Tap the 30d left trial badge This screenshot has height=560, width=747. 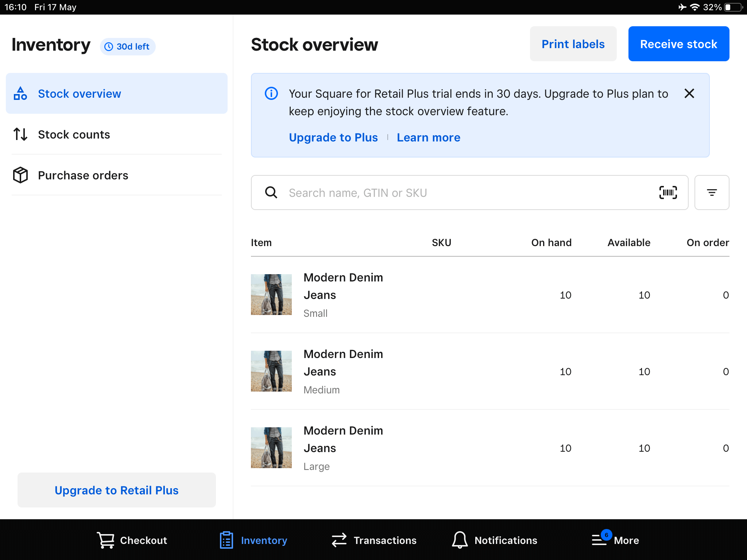[x=127, y=46]
